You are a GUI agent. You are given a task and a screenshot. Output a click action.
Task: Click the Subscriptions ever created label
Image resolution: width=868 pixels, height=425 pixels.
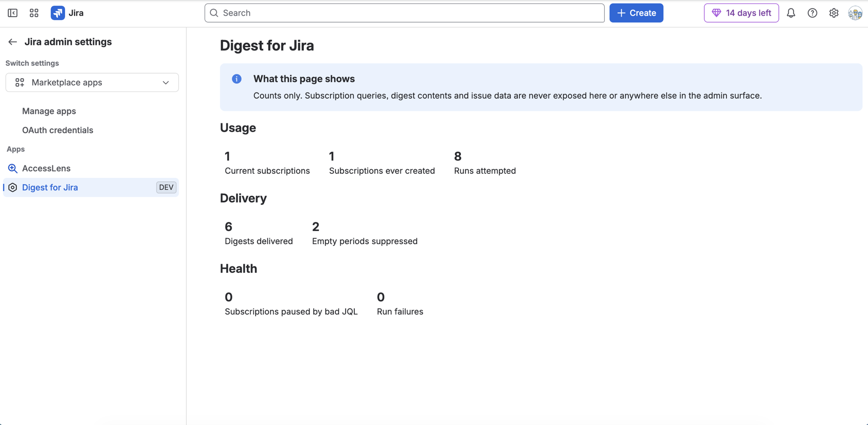point(382,171)
